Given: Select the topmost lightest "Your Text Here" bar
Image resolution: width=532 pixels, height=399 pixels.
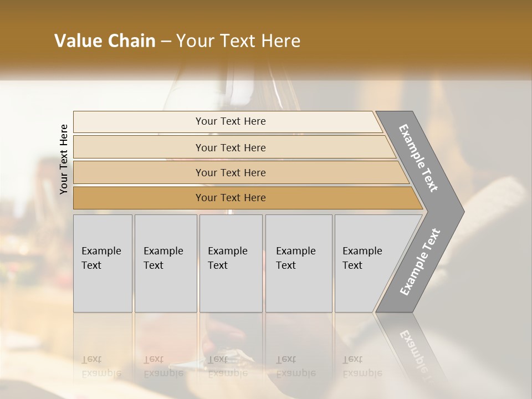Looking at the screenshot, I should (230, 121).
